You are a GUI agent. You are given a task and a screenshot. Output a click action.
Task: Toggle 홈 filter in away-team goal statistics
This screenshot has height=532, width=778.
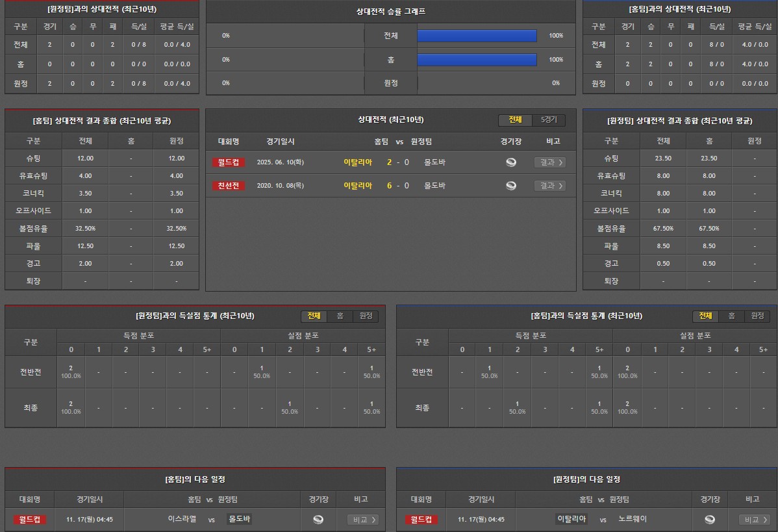pos(340,316)
